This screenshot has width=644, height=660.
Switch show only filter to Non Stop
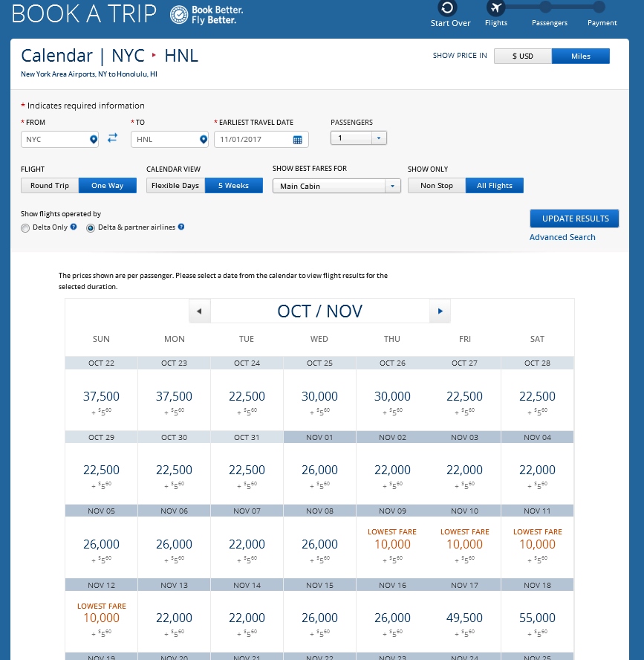point(436,185)
